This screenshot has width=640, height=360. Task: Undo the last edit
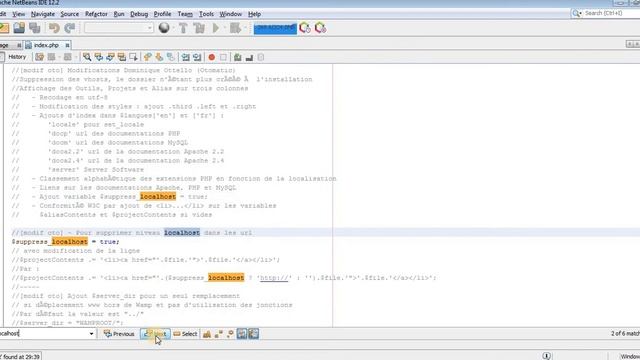54,28
